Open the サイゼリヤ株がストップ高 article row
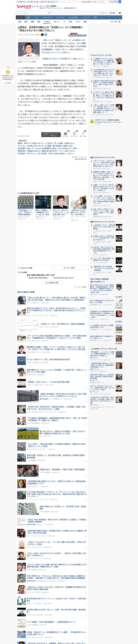 52,361
